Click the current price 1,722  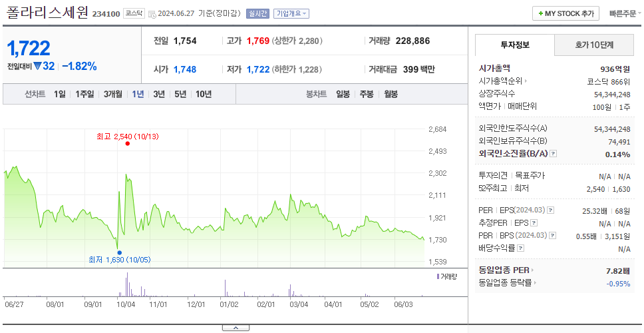tap(29, 49)
